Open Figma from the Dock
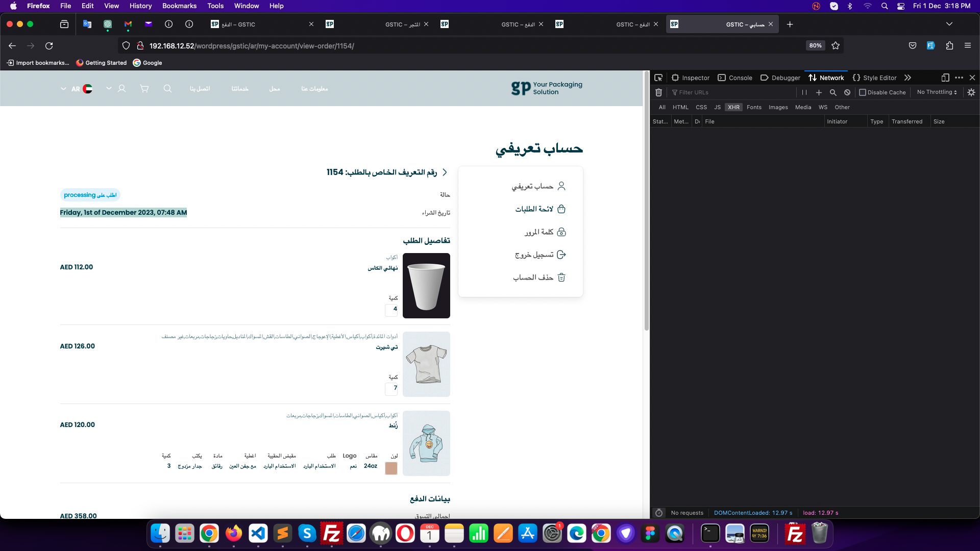Viewport: 980px width, 551px height. tap(650, 534)
